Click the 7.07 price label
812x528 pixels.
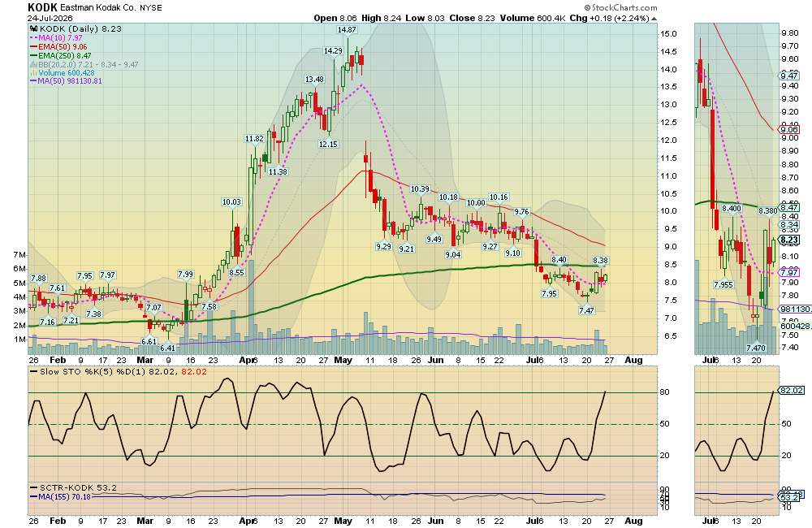(x=153, y=307)
